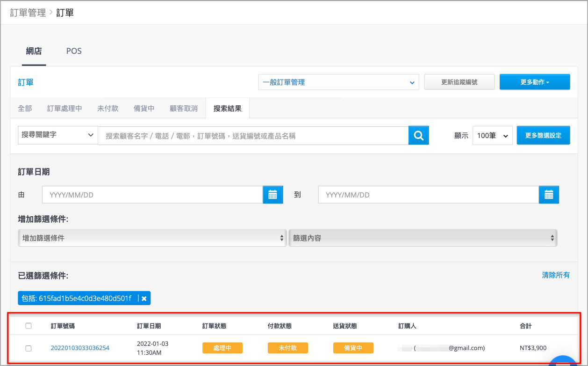588x366 pixels.
Task: Select the 未付款 tab
Action: (x=108, y=108)
